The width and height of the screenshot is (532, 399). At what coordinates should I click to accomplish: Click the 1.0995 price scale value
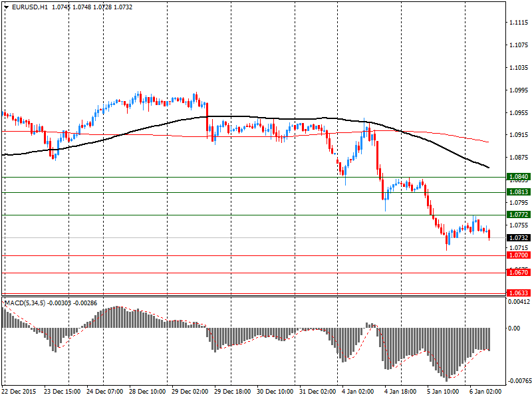[519, 90]
